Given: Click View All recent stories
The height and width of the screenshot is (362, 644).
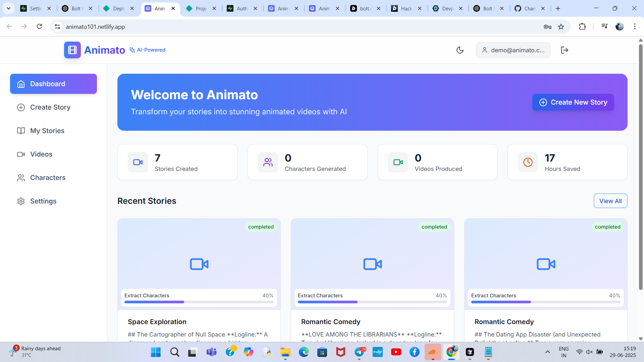Looking at the screenshot, I should click(610, 201).
